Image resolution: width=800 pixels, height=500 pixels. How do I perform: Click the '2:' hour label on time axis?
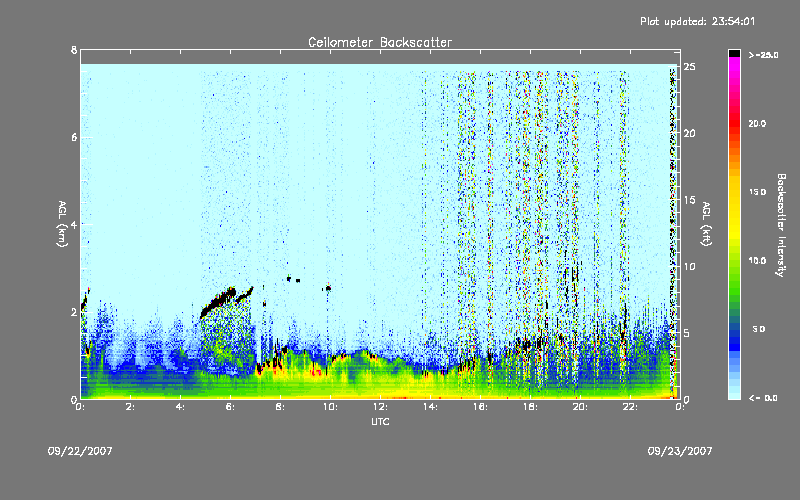click(130, 407)
